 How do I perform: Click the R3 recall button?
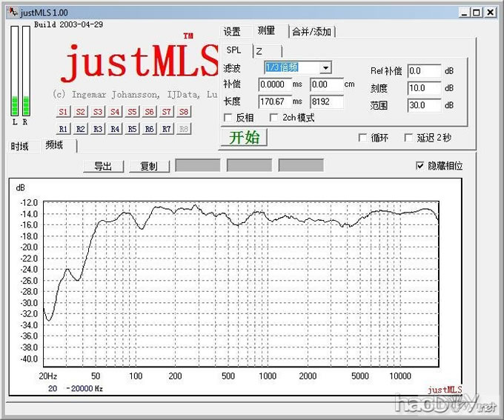tap(98, 129)
